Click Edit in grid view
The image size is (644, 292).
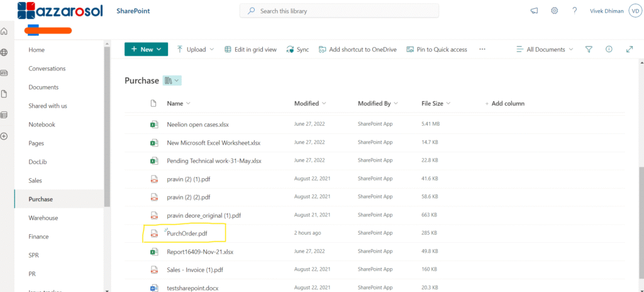[250, 49]
